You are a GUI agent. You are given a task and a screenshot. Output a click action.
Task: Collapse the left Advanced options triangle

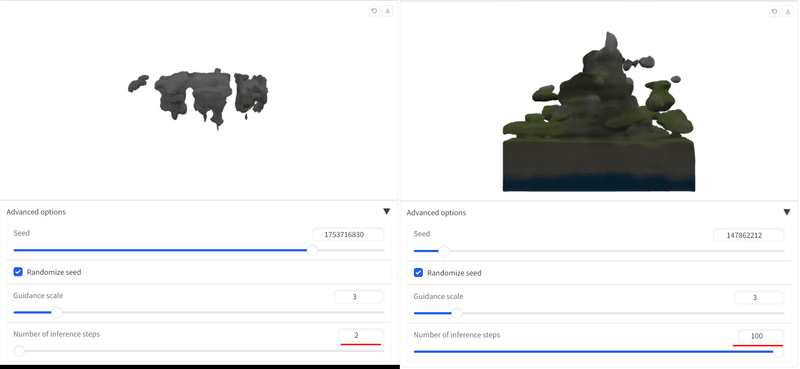[x=386, y=211]
